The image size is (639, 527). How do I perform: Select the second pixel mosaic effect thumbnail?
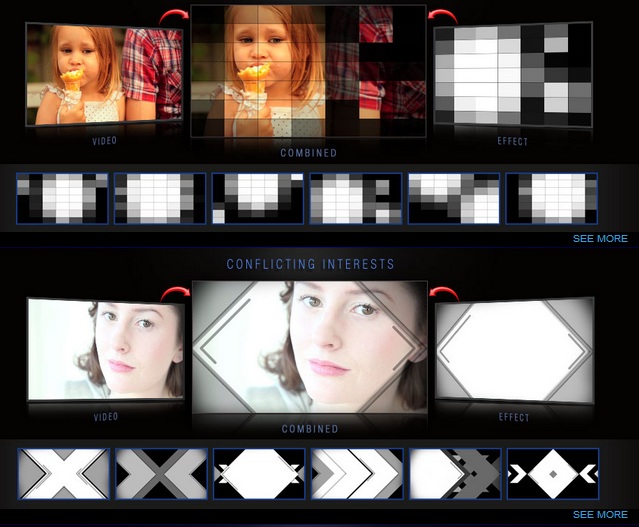tap(160, 198)
